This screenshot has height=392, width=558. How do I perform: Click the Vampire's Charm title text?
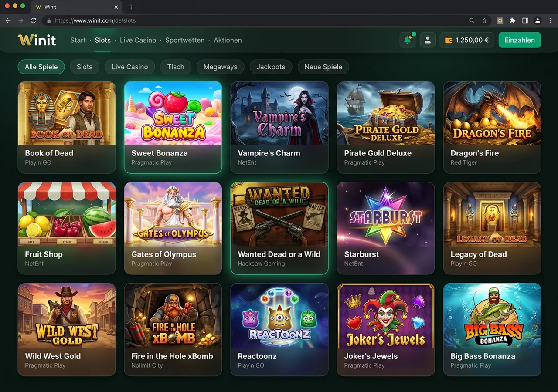[269, 153]
